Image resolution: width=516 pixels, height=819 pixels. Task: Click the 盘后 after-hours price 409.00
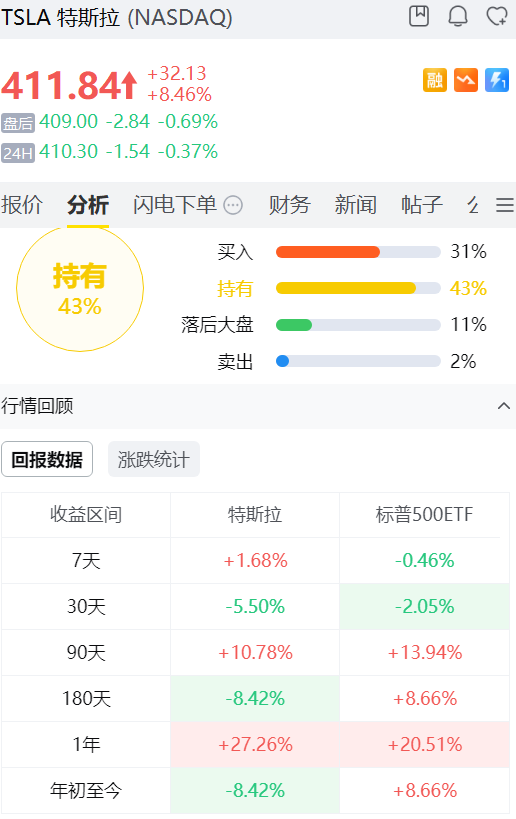[68, 122]
